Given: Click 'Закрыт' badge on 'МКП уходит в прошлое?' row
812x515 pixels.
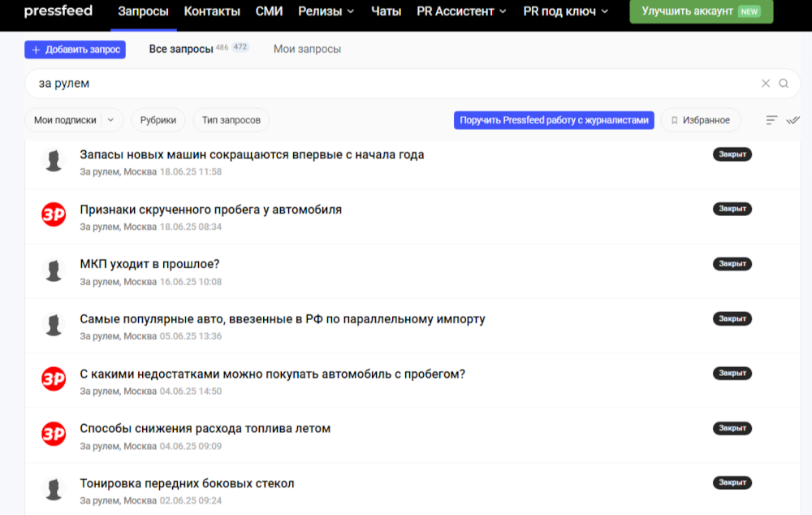Looking at the screenshot, I should coord(732,264).
